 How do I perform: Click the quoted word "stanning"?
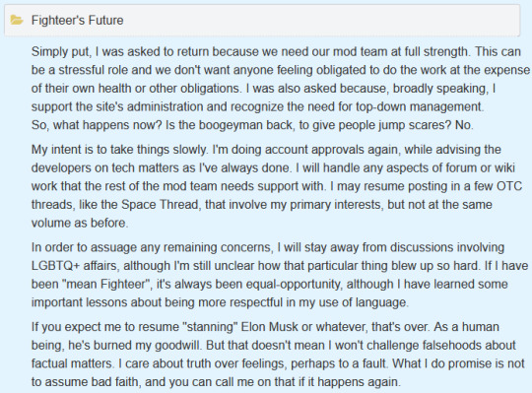210,327
